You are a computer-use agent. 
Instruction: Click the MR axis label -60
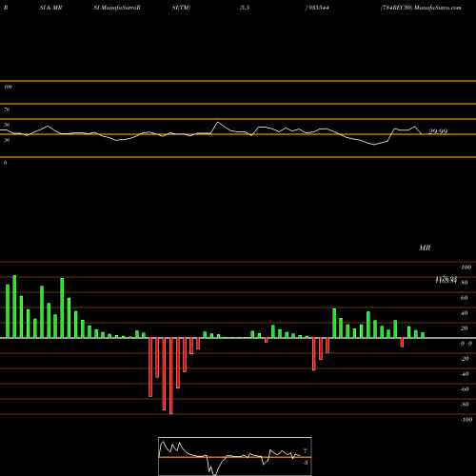465,389
